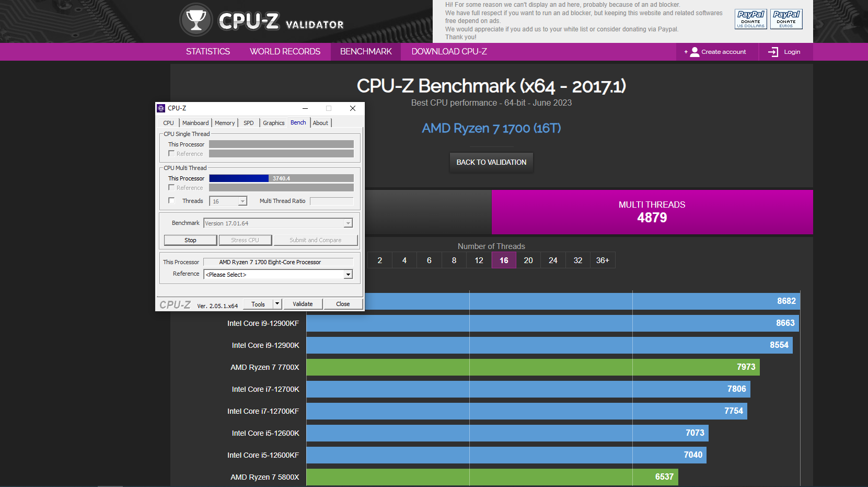Viewport: 868px width, 487px height.
Task: Click the Validate button
Action: click(x=303, y=304)
